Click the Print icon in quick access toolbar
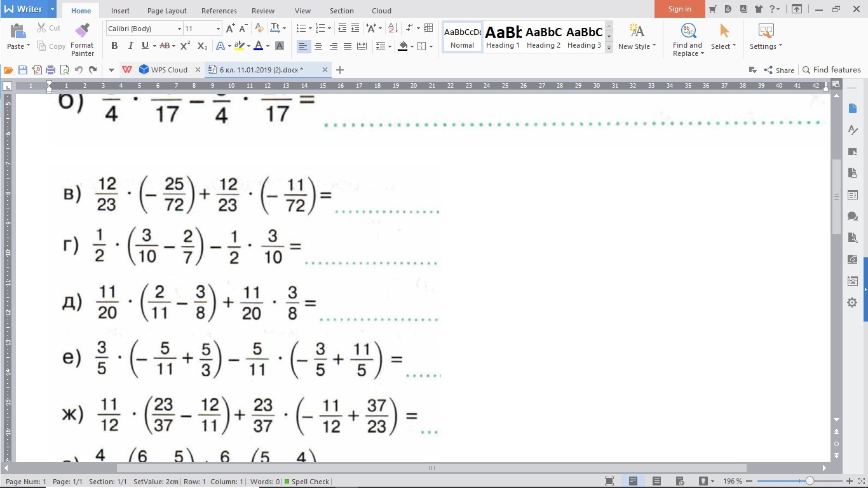Screen dimensions: 868x488 50,70
